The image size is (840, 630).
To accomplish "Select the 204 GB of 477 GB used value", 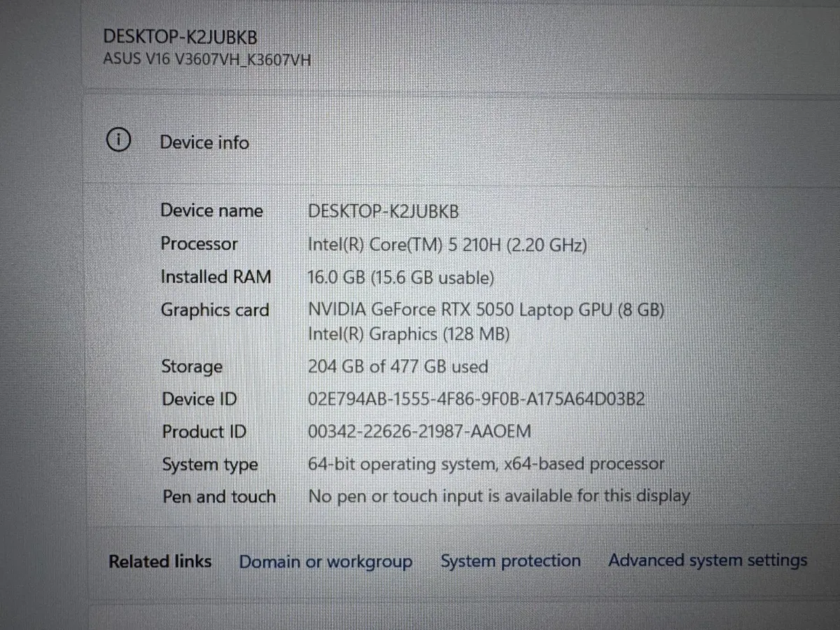I will pos(398,366).
